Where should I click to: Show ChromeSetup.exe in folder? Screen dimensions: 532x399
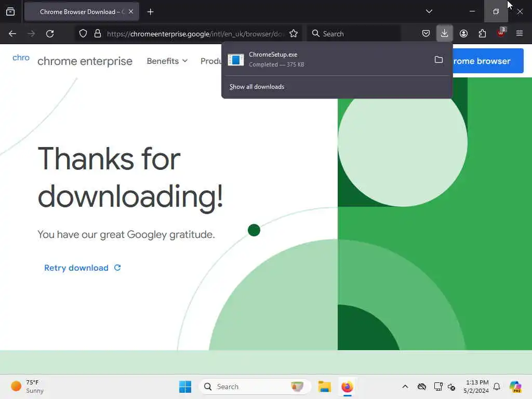(x=438, y=59)
